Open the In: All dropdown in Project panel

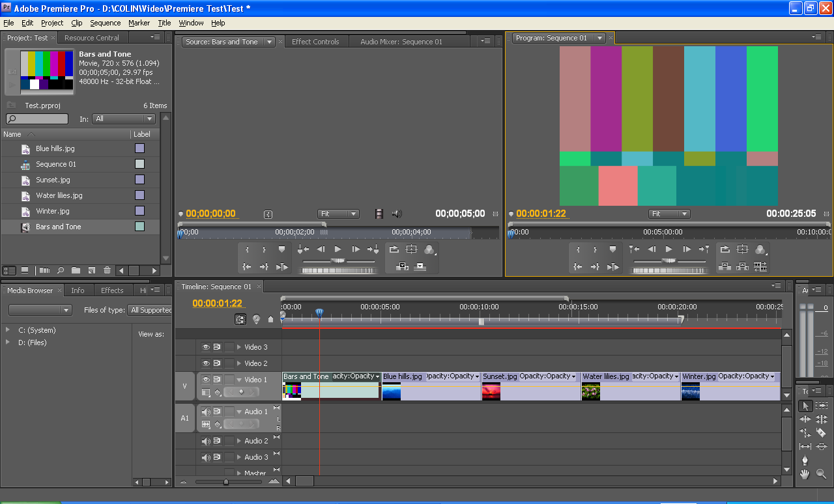(x=124, y=119)
